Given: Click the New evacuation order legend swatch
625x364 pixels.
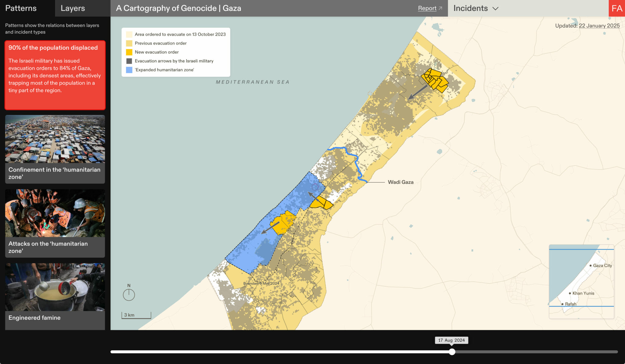Looking at the screenshot, I should click(x=129, y=52).
